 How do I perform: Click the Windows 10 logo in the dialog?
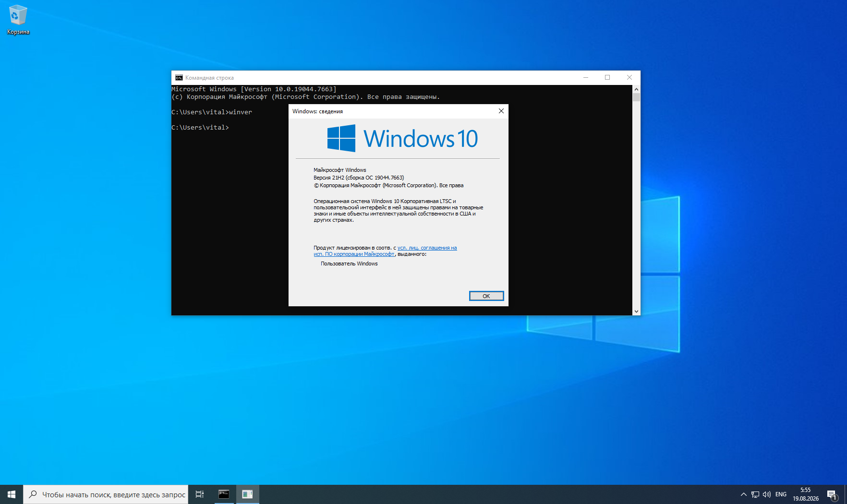click(402, 138)
